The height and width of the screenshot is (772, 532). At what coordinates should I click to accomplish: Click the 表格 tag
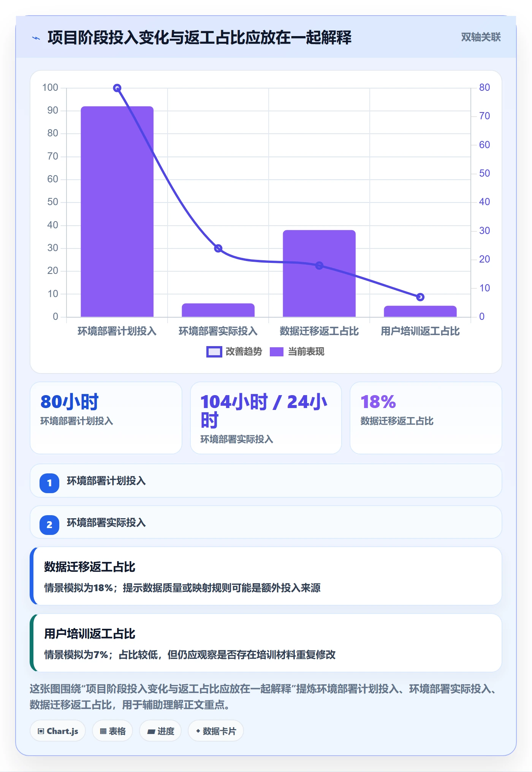(112, 731)
